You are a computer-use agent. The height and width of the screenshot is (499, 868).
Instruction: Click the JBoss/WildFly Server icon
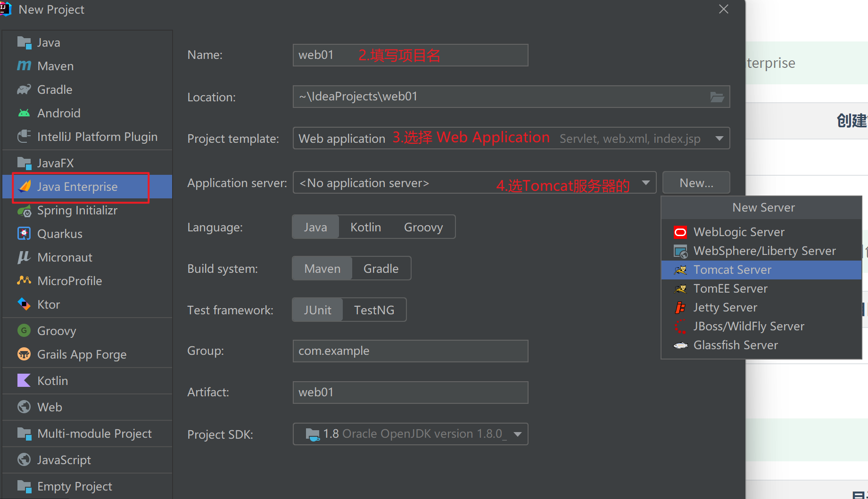(680, 327)
